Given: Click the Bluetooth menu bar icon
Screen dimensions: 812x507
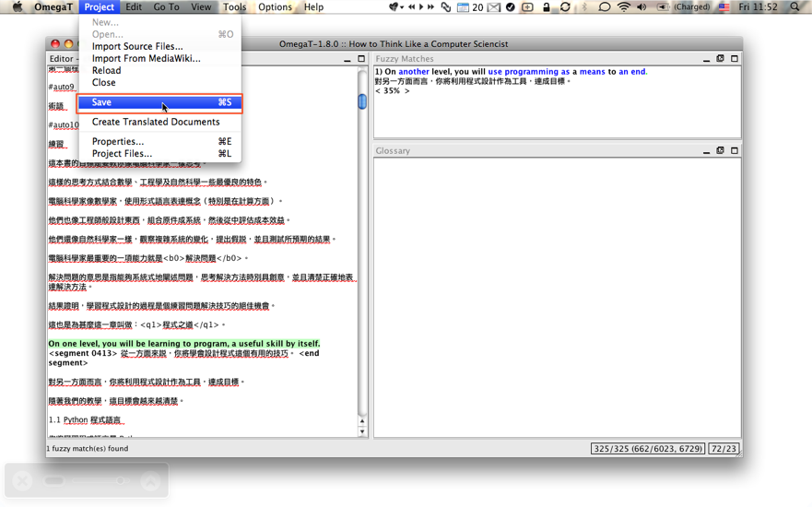Looking at the screenshot, I should [584, 6].
